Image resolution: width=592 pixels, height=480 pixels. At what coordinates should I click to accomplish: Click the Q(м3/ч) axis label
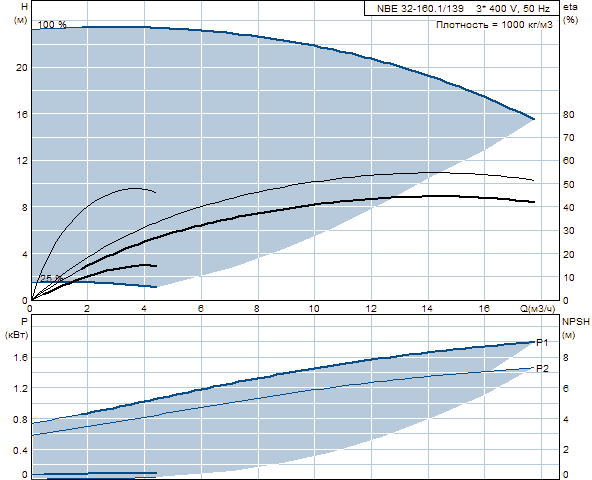click(x=538, y=309)
